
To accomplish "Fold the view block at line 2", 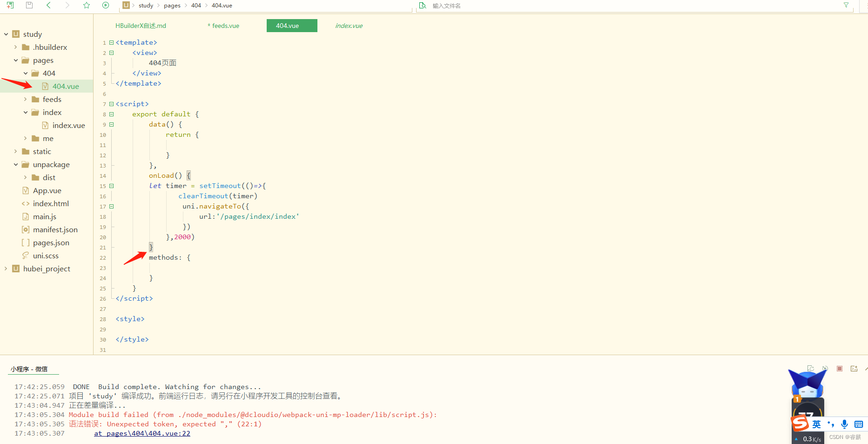I will point(112,53).
